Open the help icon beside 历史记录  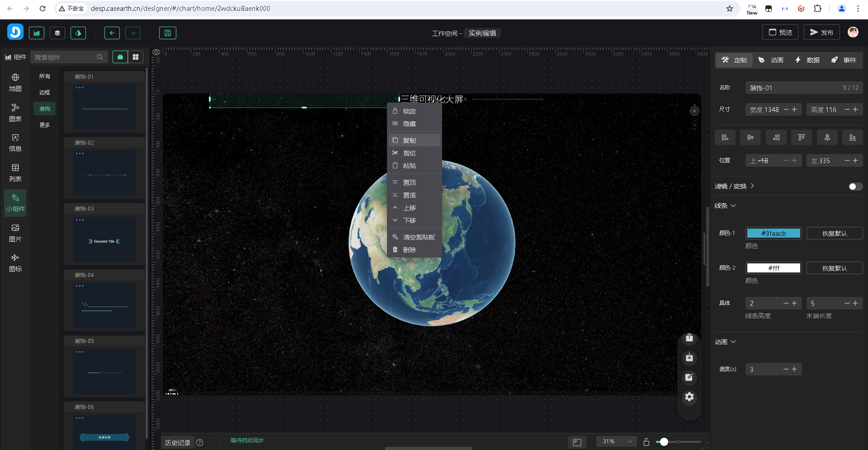200,443
